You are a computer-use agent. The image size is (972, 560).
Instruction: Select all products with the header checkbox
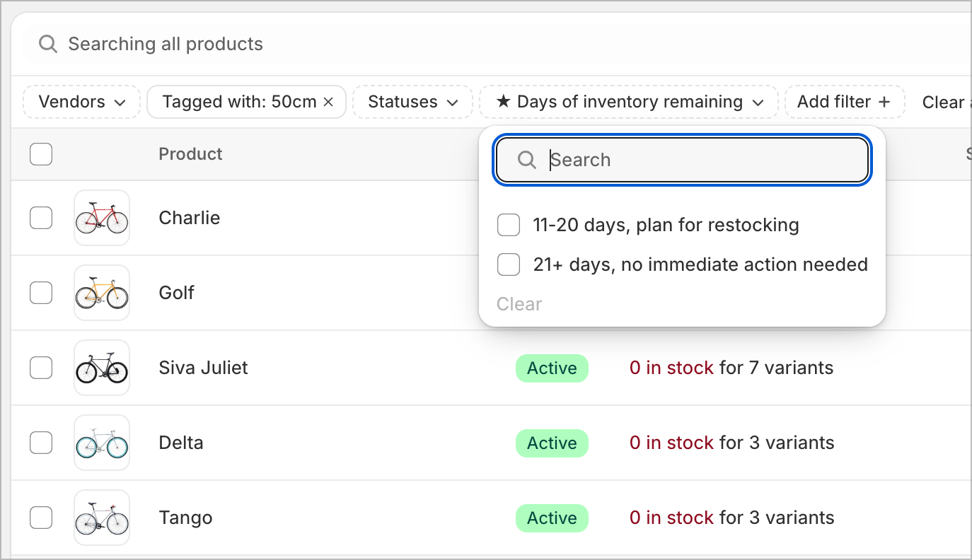pos(41,154)
